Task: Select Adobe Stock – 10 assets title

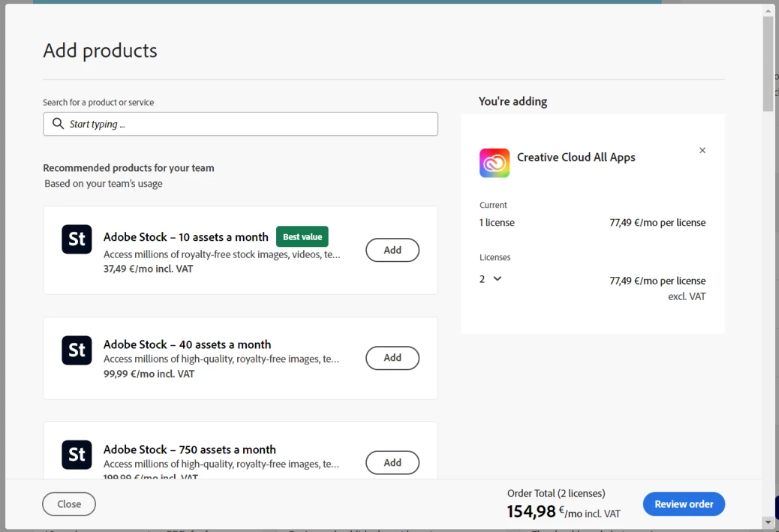Action: 185,237
